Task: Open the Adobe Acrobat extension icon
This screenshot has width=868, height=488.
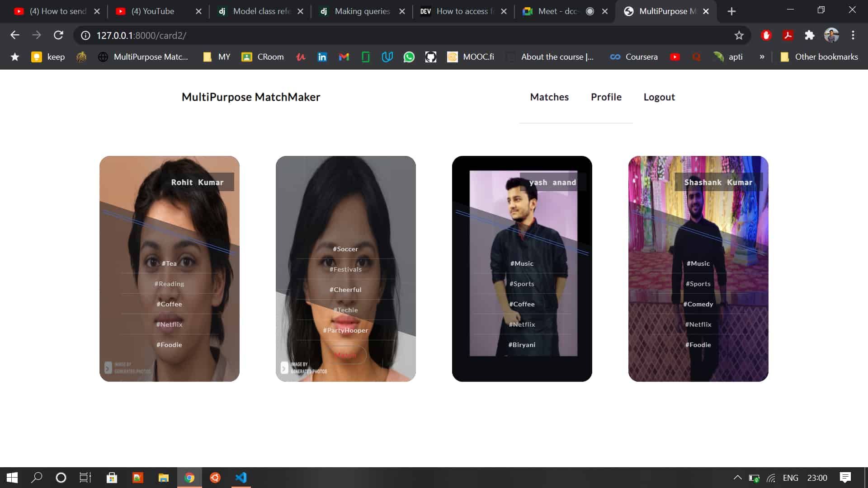Action: tap(788, 35)
